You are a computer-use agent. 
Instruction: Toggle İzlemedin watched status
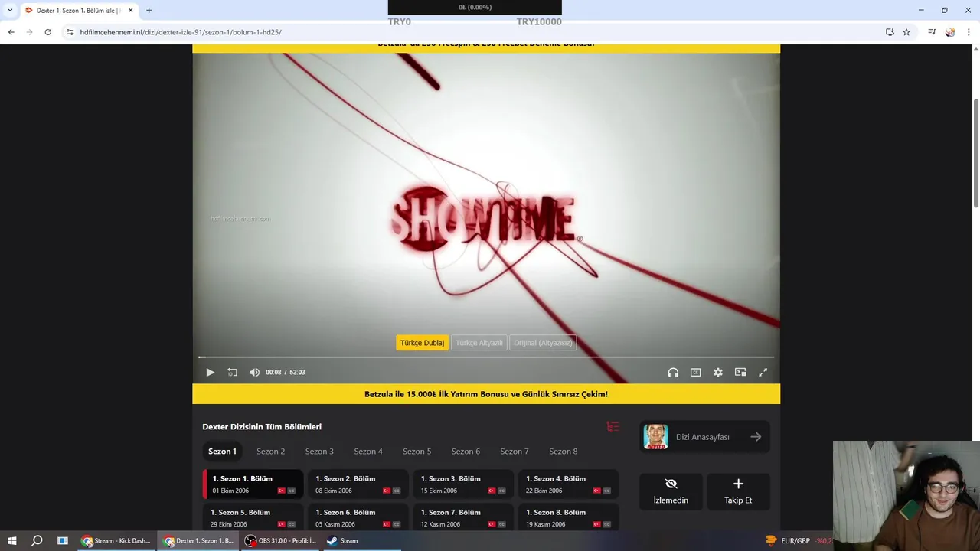[x=671, y=491]
